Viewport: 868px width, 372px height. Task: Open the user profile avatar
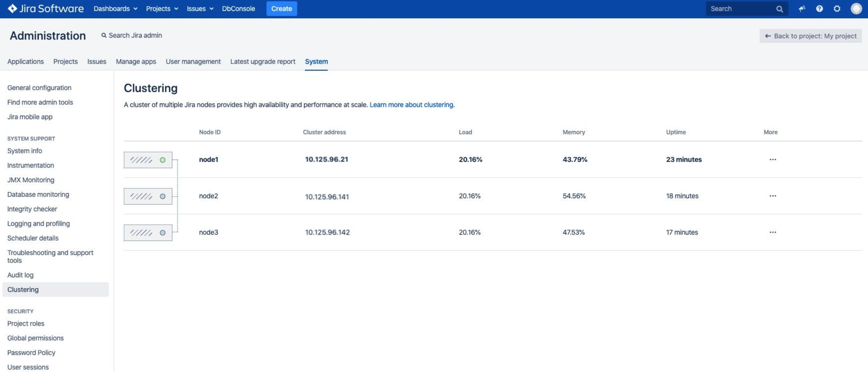point(856,8)
